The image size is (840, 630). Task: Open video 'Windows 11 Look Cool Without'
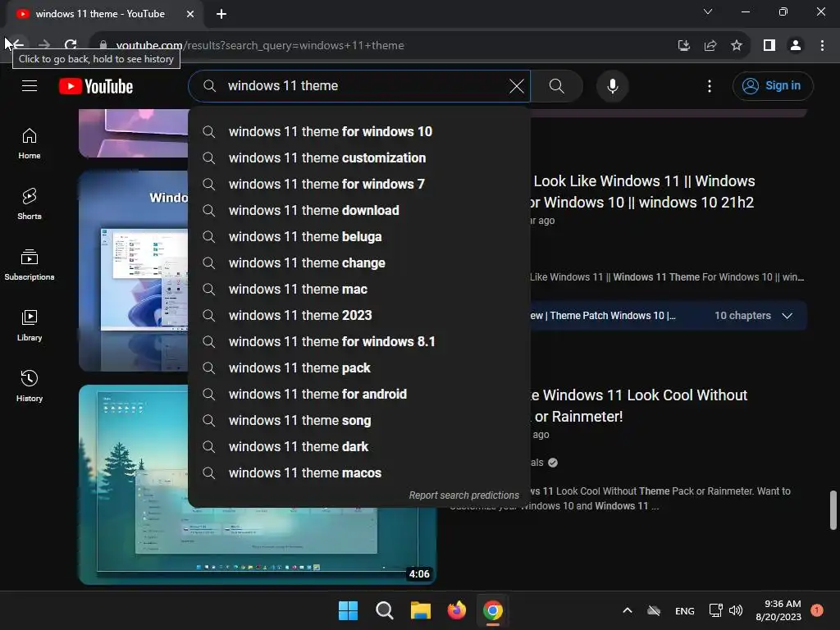click(639, 405)
